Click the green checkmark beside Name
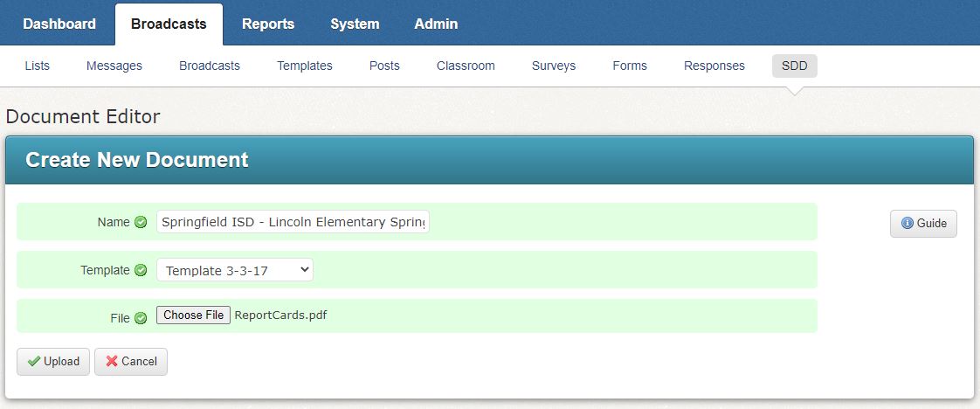This screenshot has width=980, height=409. click(x=141, y=223)
